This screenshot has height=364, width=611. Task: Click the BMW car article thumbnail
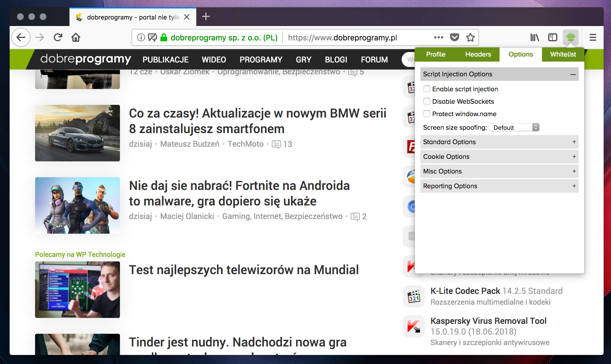78,133
